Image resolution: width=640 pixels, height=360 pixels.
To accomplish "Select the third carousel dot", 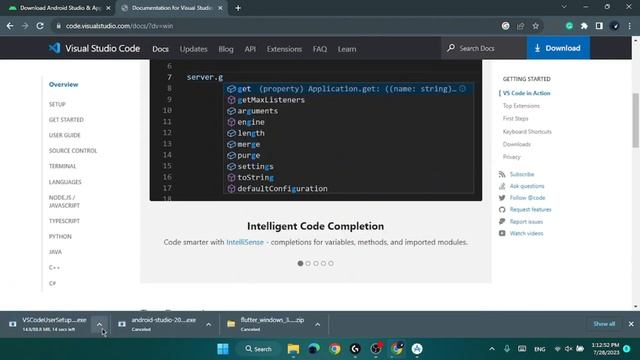I will (316, 263).
